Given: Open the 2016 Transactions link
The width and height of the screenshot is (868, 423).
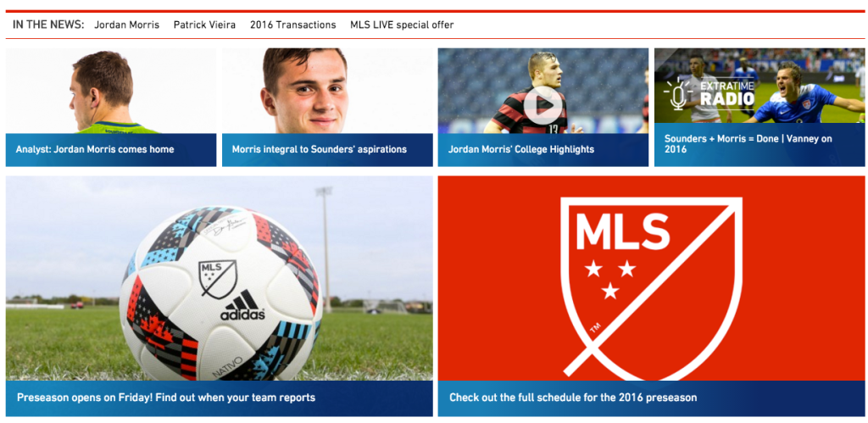Looking at the screenshot, I should 292,25.
